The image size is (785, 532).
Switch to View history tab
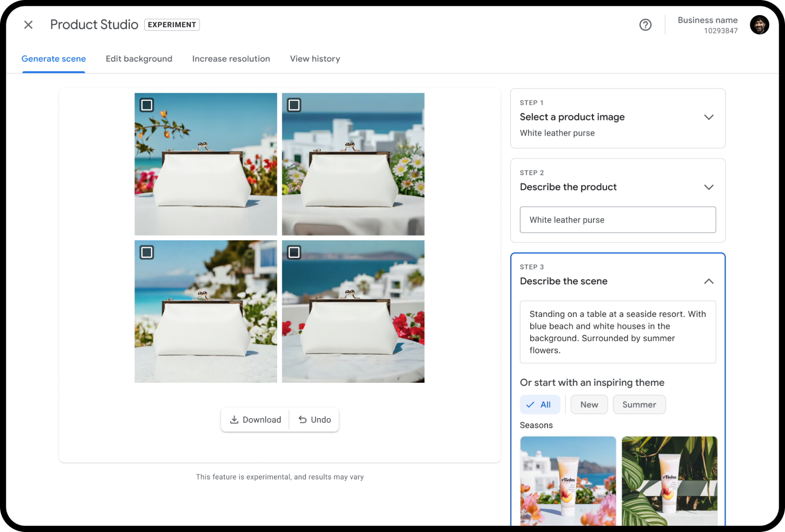315,59
